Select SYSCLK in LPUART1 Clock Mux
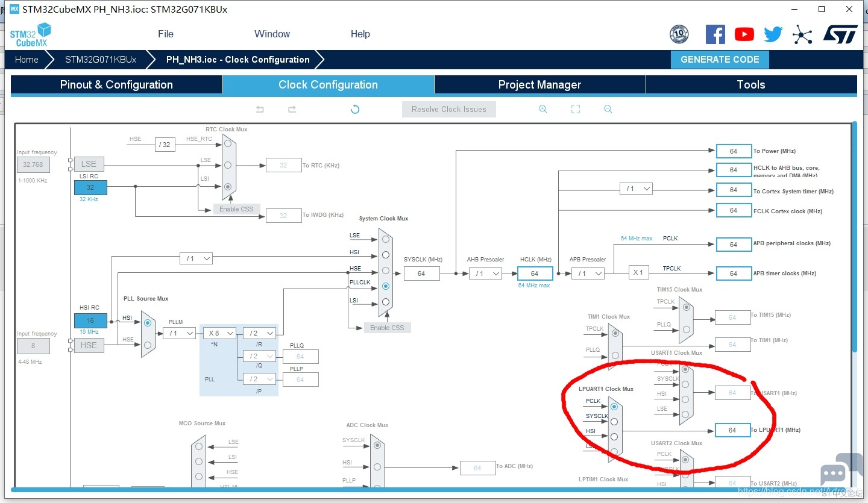Image resolution: width=868 pixels, height=503 pixels. click(x=614, y=422)
